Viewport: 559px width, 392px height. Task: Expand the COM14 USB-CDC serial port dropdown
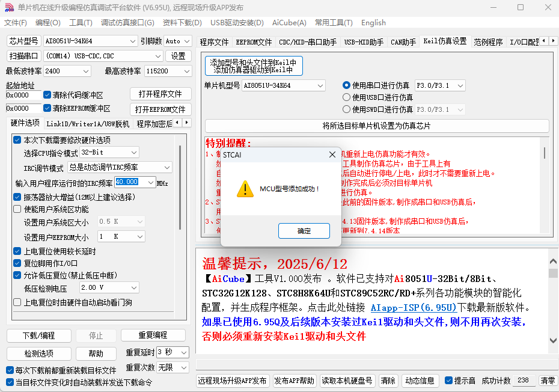click(x=158, y=56)
